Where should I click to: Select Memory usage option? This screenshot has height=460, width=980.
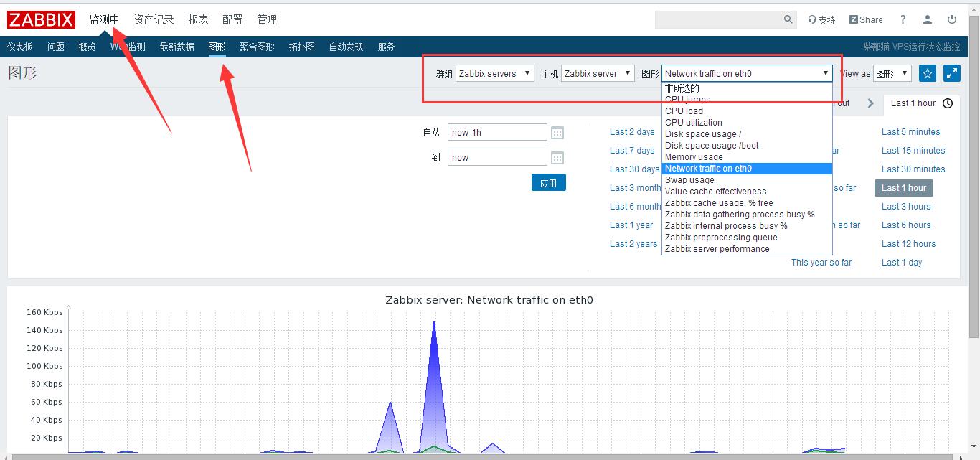coord(747,157)
